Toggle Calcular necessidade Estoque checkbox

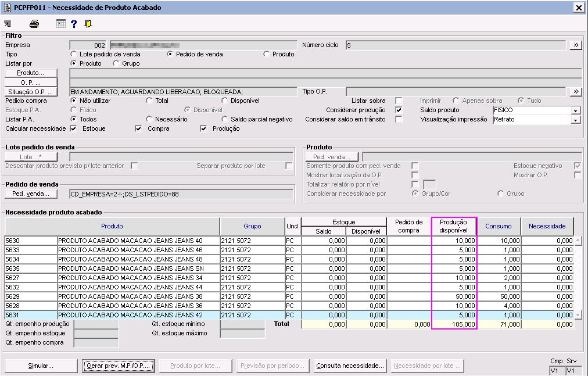click(73, 128)
